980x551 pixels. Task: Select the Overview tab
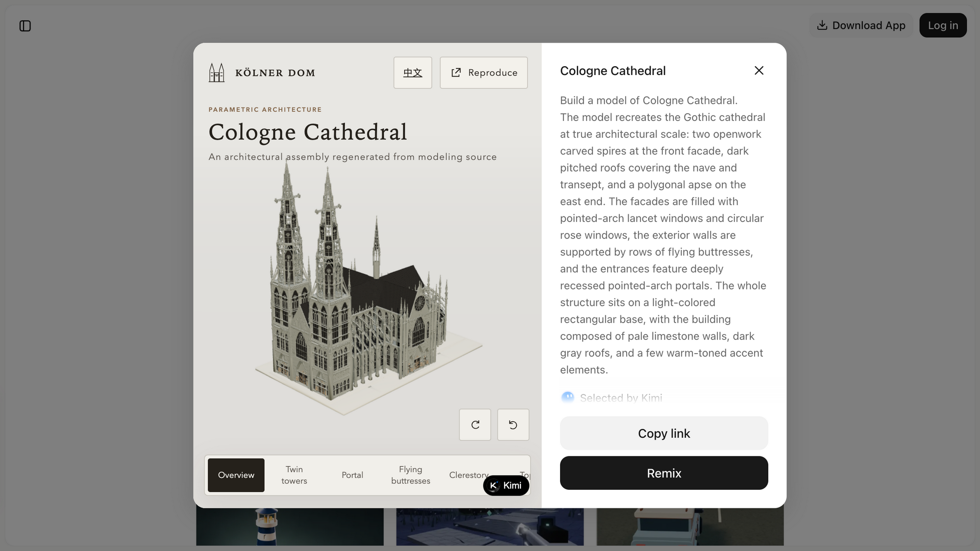tap(236, 475)
